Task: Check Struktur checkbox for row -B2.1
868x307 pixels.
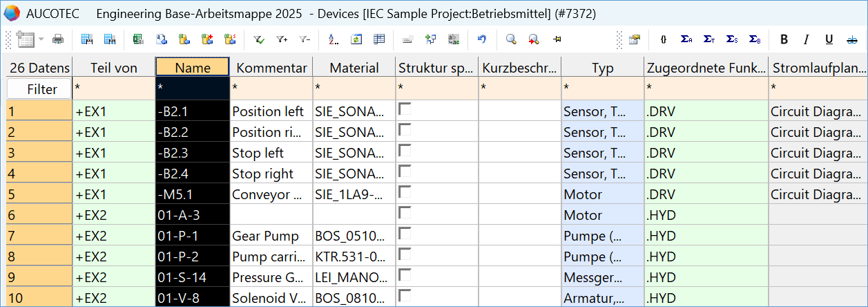Action: point(404,109)
